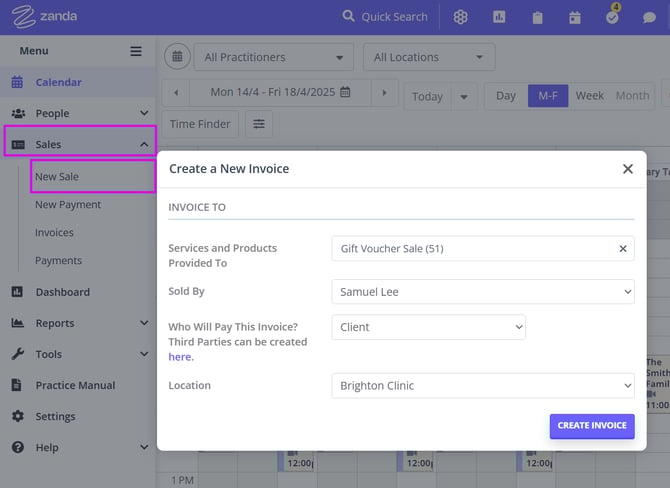Open the Sold By dropdown
Viewport: 670px width, 488px height.
coord(482,292)
